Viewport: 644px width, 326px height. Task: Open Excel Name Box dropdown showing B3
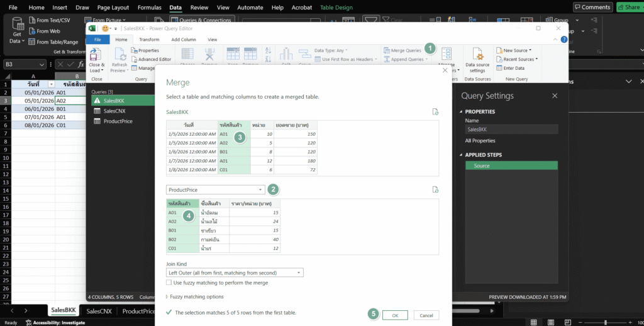[x=42, y=65]
